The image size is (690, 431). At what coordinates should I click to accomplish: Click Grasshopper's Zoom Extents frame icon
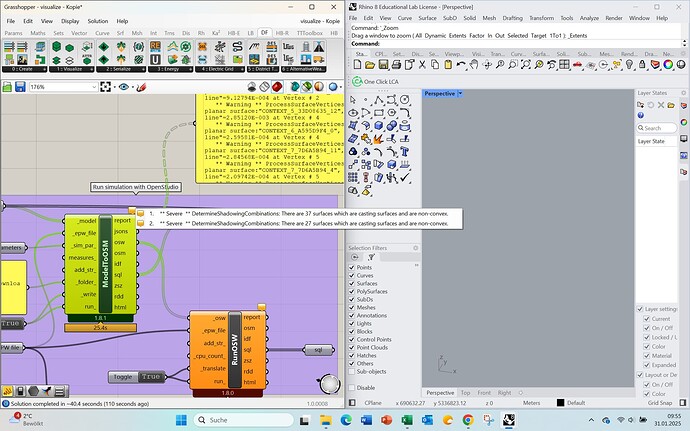(105, 87)
